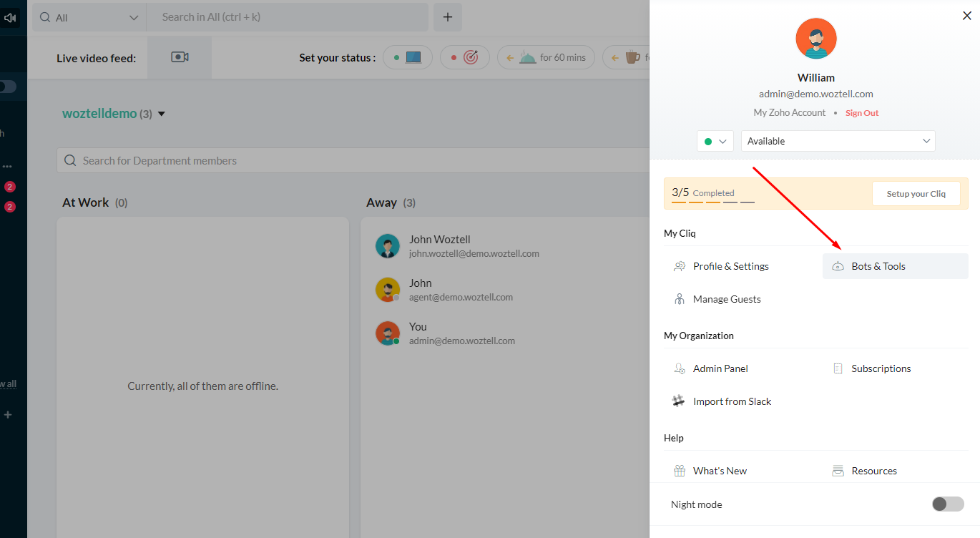Click the avatar next to You
The image size is (980, 538).
[x=388, y=333]
